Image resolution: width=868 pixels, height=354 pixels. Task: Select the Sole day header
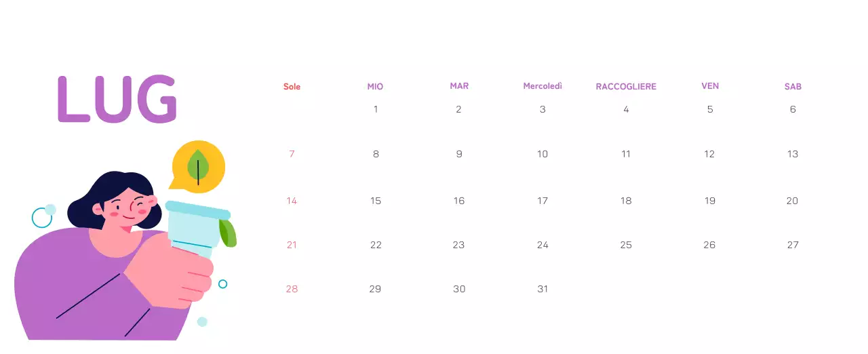(292, 87)
